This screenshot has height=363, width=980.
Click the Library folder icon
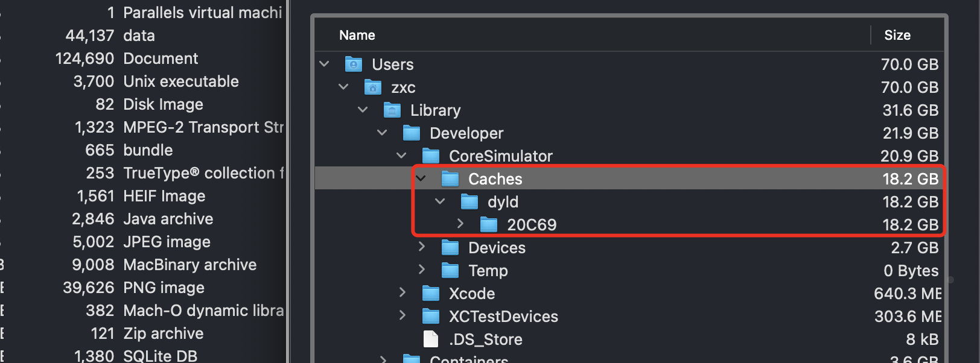(x=392, y=110)
